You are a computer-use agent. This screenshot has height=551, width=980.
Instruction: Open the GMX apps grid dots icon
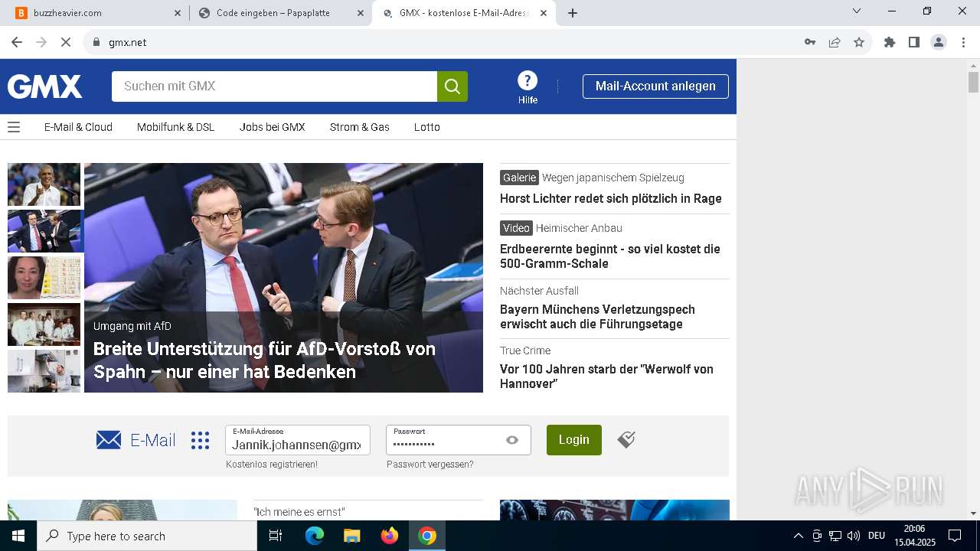pyautogui.click(x=200, y=440)
